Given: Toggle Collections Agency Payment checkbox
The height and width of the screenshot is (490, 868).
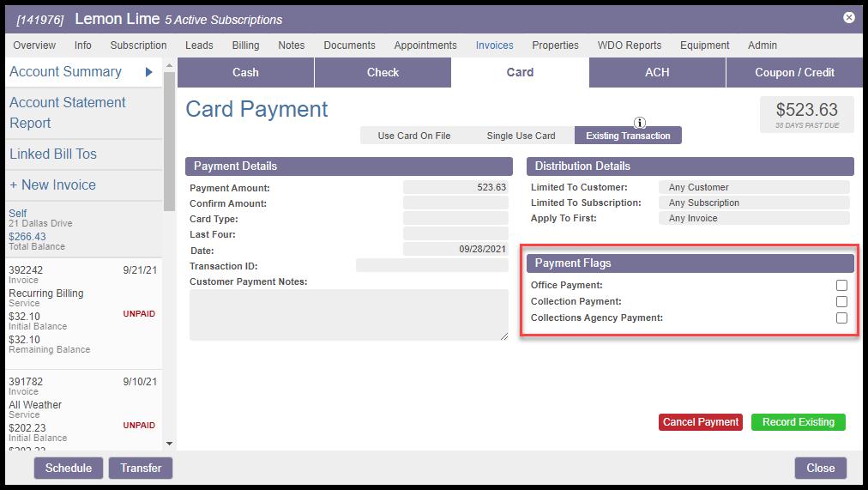Looking at the screenshot, I should coord(841,318).
